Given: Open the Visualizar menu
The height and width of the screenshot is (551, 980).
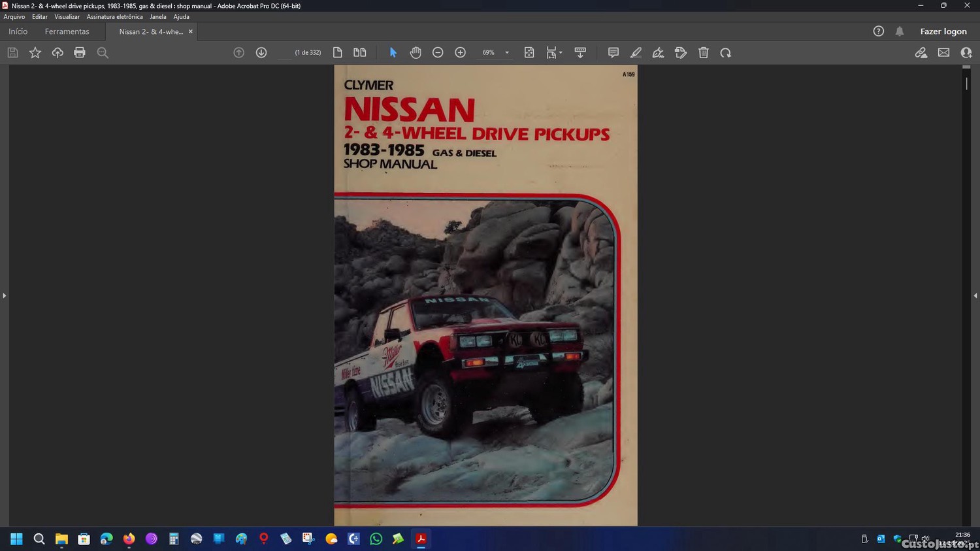Looking at the screenshot, I should pyautogui.click(x=67, y=17).
